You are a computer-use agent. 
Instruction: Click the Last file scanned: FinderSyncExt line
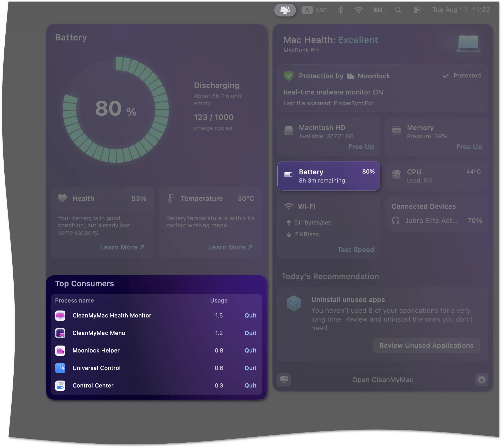pos(328,103)
